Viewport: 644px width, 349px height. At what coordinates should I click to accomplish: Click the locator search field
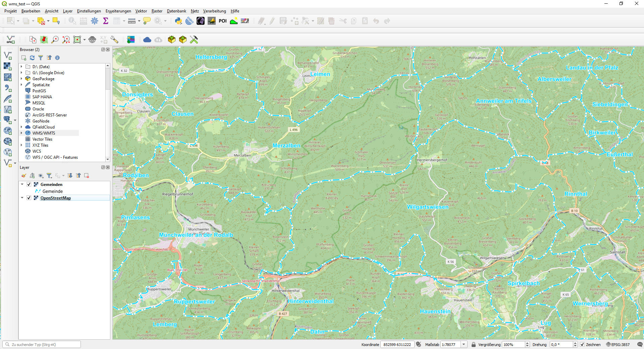tap(42, 345)
